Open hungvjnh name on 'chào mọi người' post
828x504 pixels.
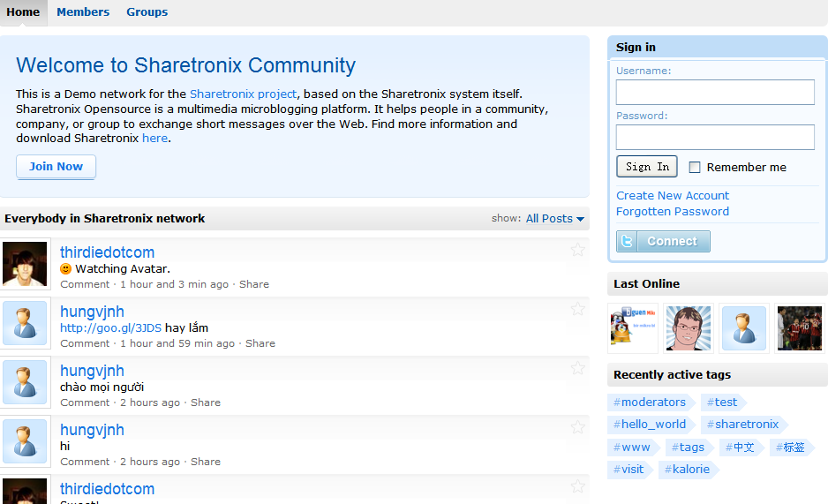point(92,371)
